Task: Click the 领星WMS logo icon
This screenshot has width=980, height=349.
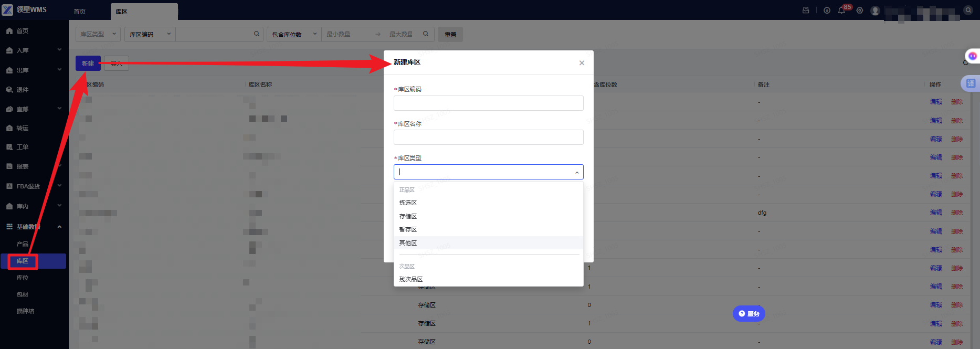Action: 7,9
